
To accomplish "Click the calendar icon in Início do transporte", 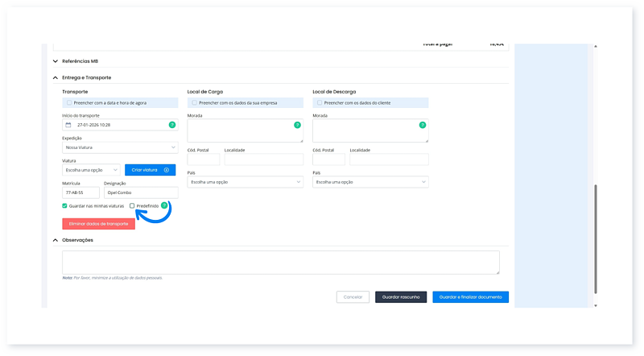I will pos(69,126).
